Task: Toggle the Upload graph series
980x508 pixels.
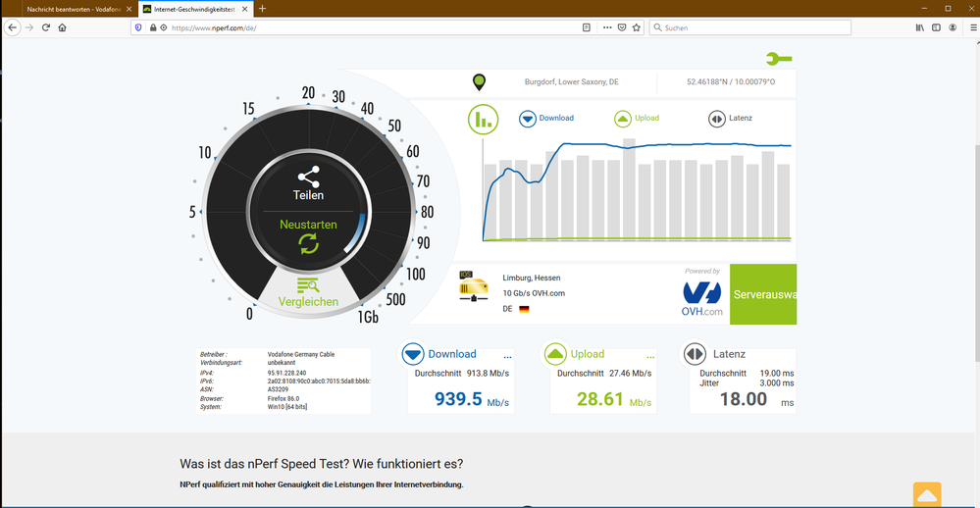Action: [637, 118]
